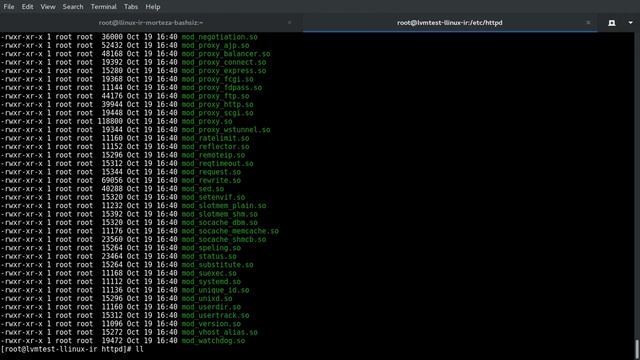Screen dimensions: 640x360
Task: Click the mod_rewrite.so file name
Action: [x=211, y=180]
